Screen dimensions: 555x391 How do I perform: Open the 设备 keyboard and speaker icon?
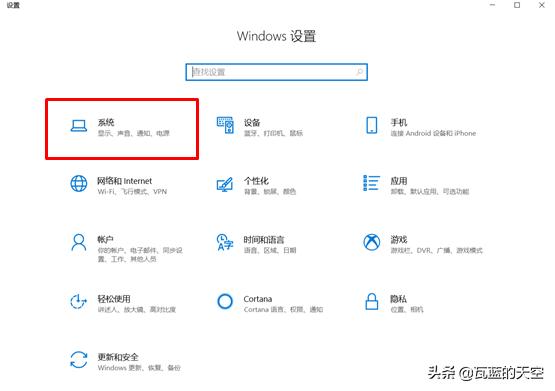click(x=225, y=125)
